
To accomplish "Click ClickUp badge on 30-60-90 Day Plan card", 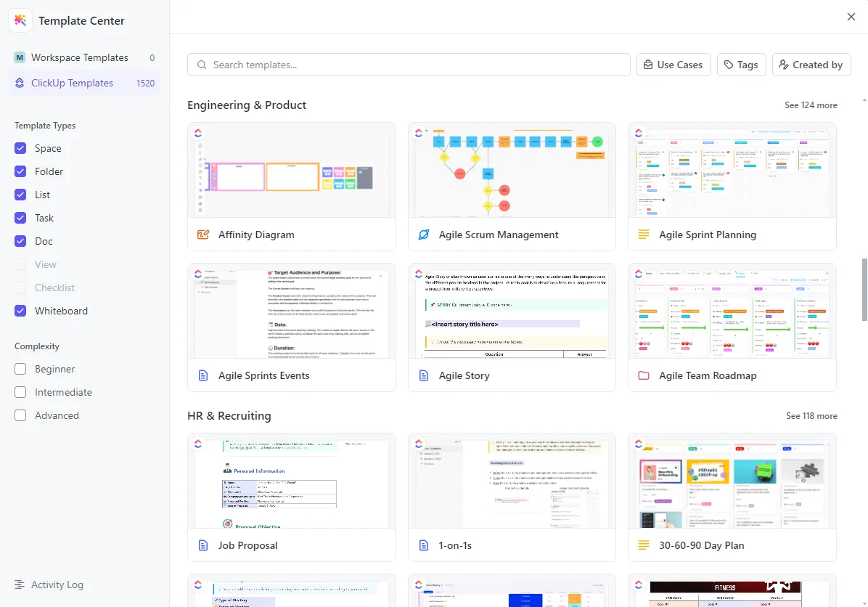I will (x=638, y=444).
